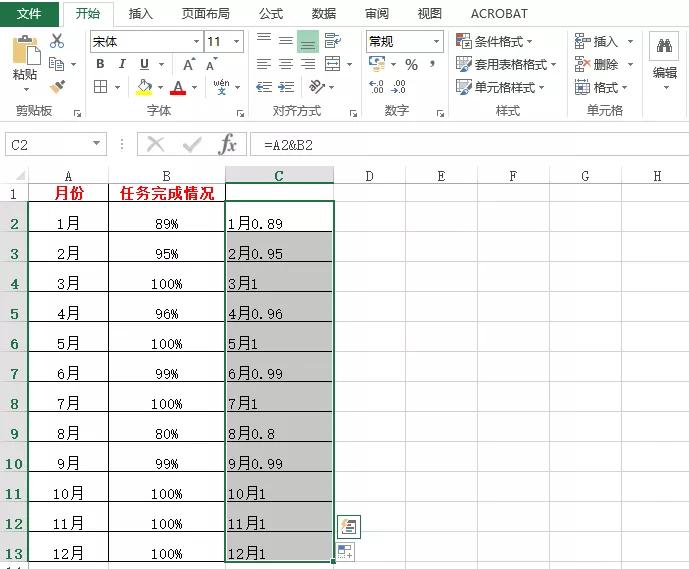This screenshot has height=569, width=689.
Task: Click in the formula bar =A2&B2
Action: pos(469,145)
